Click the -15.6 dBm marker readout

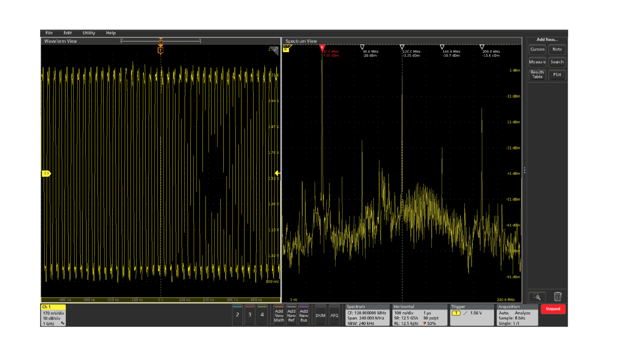[x=491, y=56]
